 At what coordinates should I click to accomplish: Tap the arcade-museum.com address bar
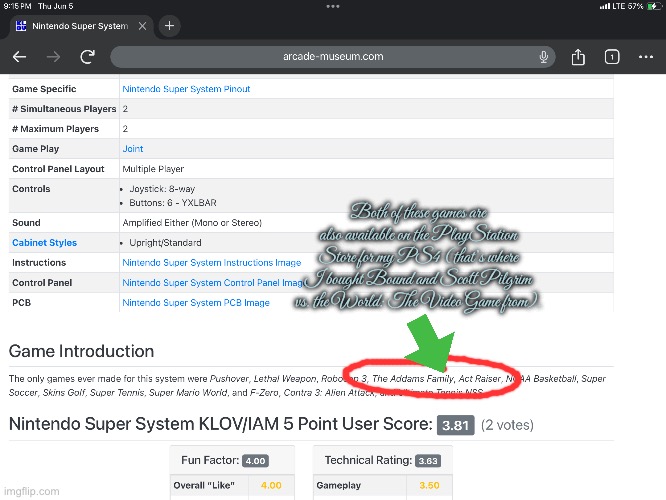click(x=333, y=56)
